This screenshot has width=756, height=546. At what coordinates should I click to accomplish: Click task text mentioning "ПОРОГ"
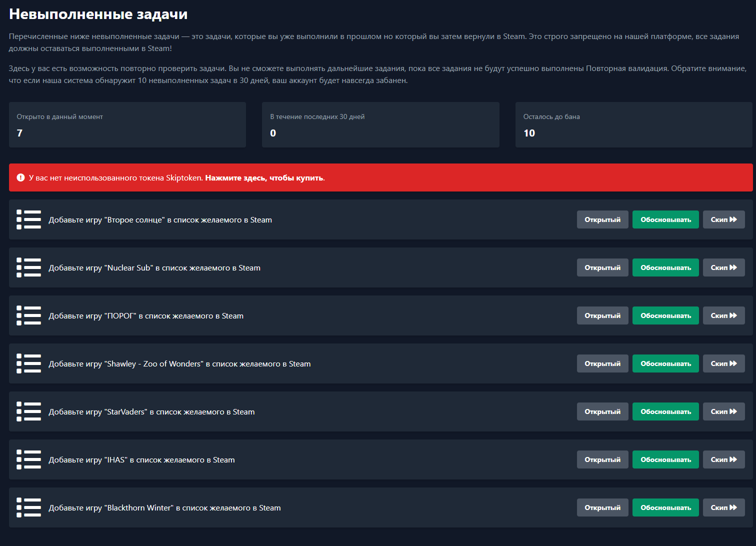[x=146, y=316]
